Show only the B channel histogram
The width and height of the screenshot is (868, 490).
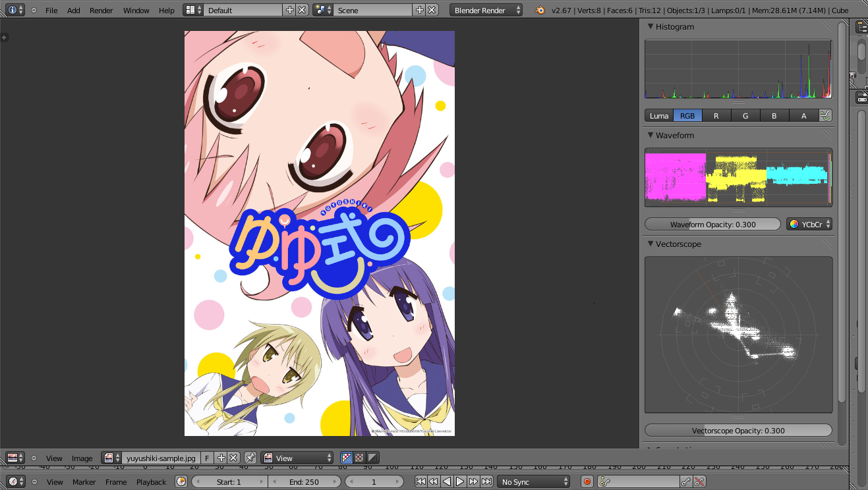[774, 115]
